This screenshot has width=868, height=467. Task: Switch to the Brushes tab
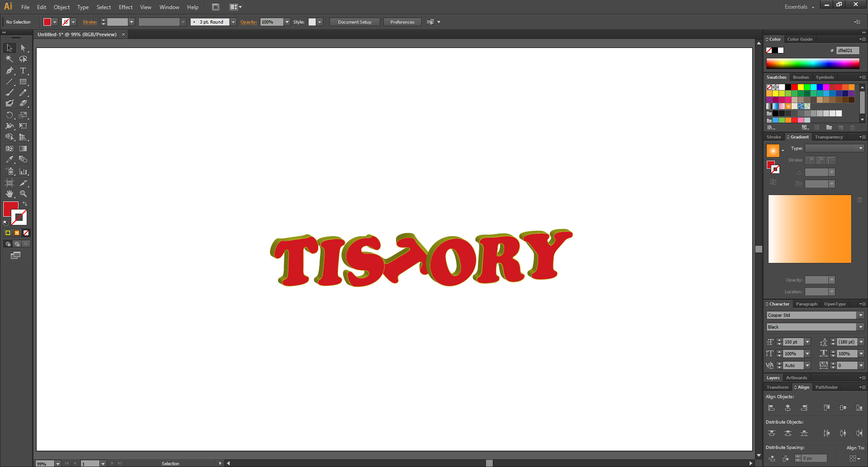[801, 77]
